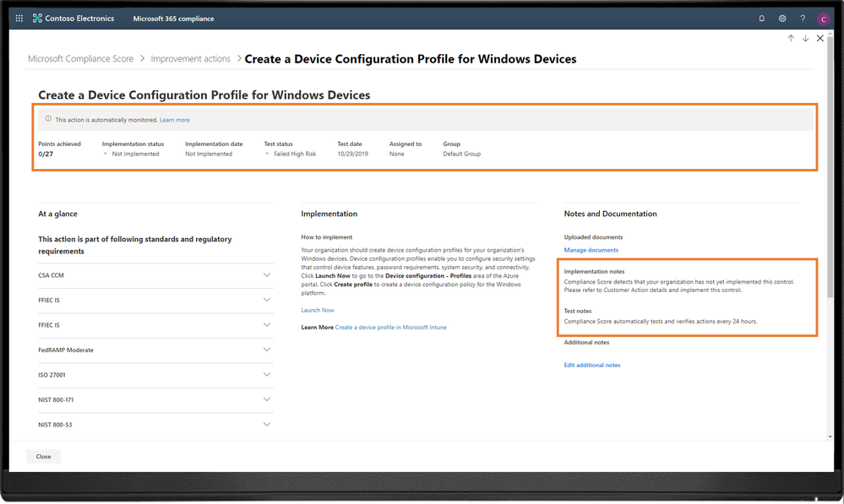Expand the FedRAMP Moderate row
Screen dimensions: 844x504
click(x=267, y=350)
